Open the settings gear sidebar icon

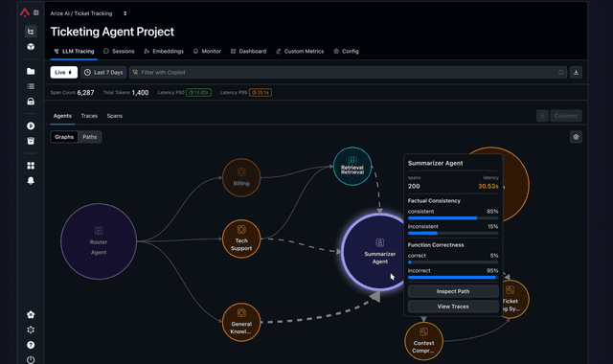coord(31,330)
